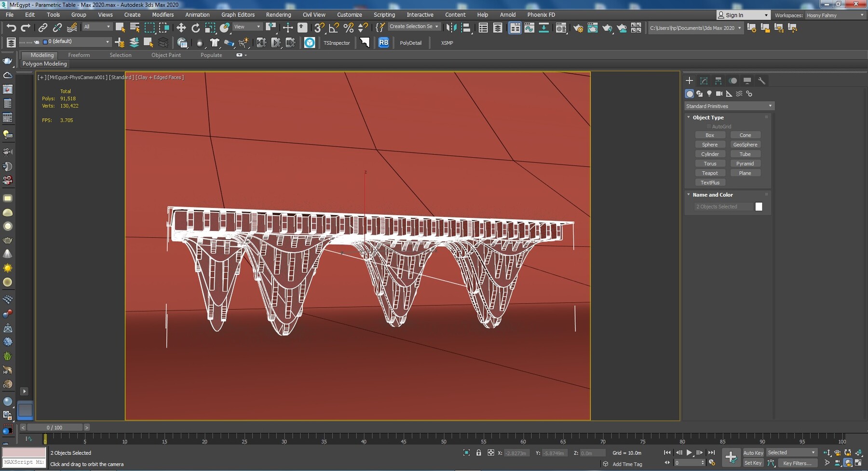Open Select from Scene by name
Viewport: 868px width, 471px height.
pos(135,27)
